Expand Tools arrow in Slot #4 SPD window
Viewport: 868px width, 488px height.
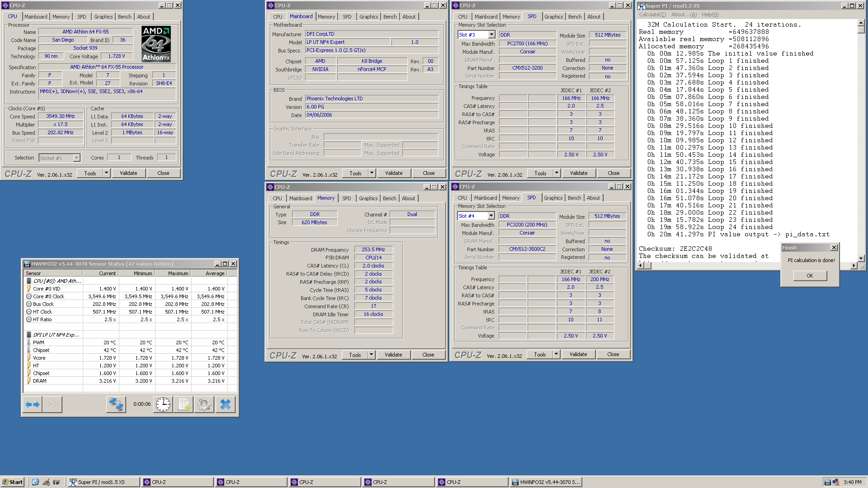556,354
